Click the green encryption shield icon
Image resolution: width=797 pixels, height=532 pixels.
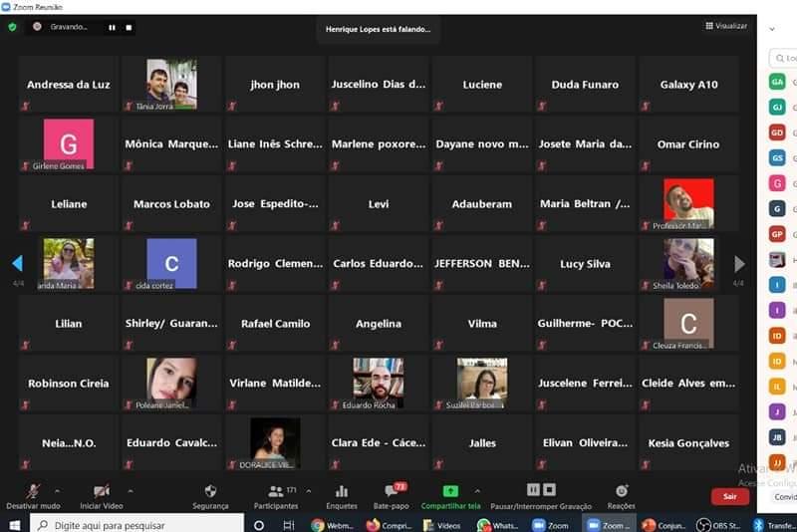(13, 27)
